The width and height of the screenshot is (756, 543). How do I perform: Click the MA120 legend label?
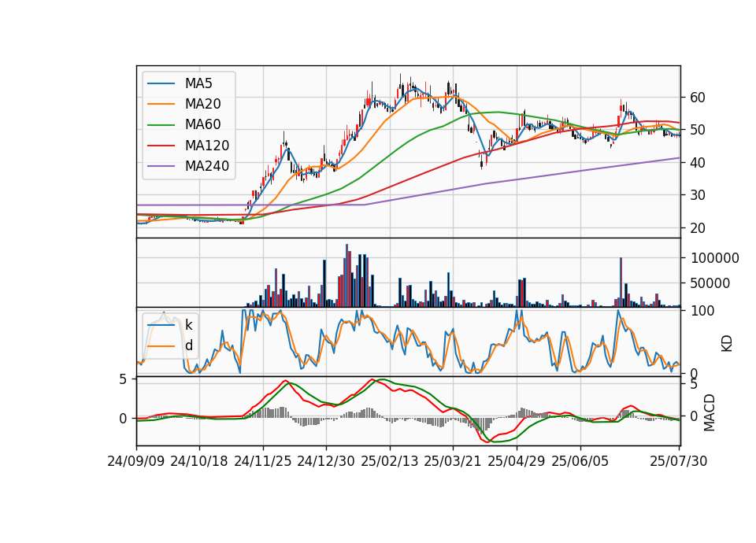point(207,146)
